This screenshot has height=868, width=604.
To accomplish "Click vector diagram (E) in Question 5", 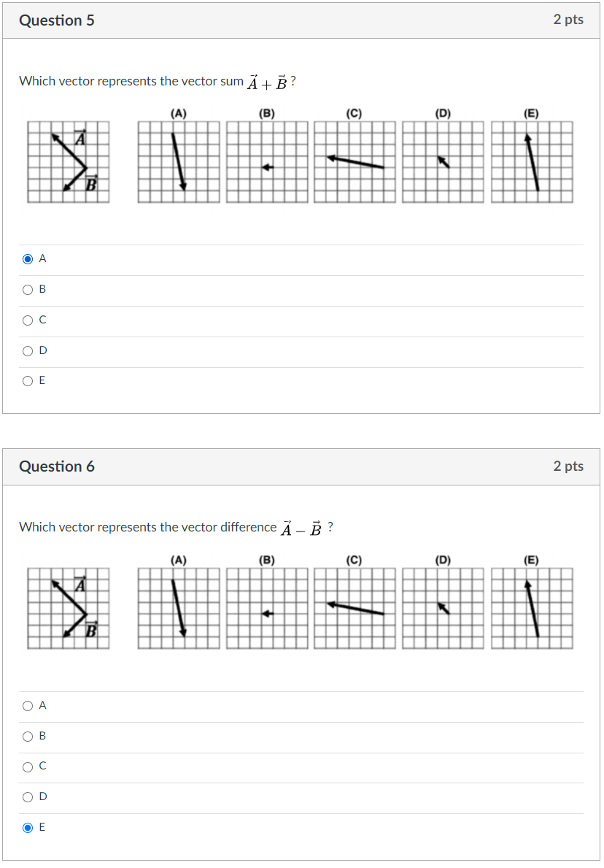I will pos(531,161).
